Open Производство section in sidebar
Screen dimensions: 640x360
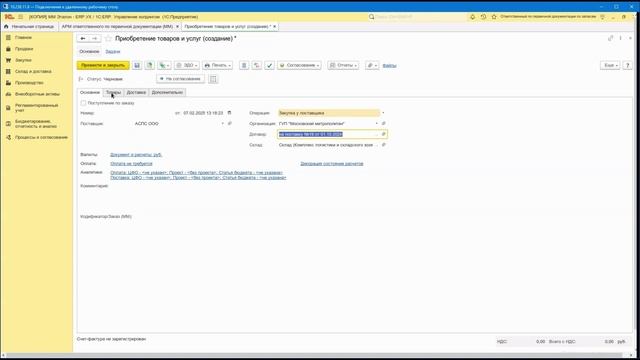(29, 83)
